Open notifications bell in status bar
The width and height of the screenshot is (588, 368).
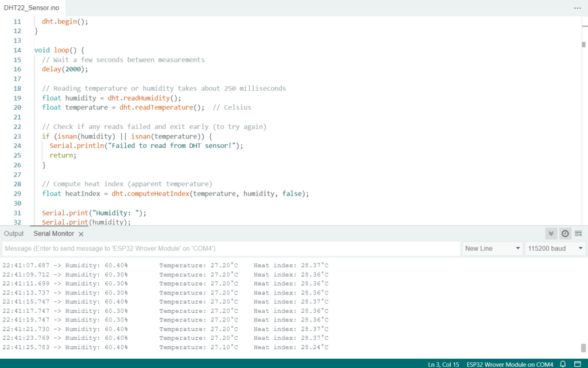pos(563,364)
